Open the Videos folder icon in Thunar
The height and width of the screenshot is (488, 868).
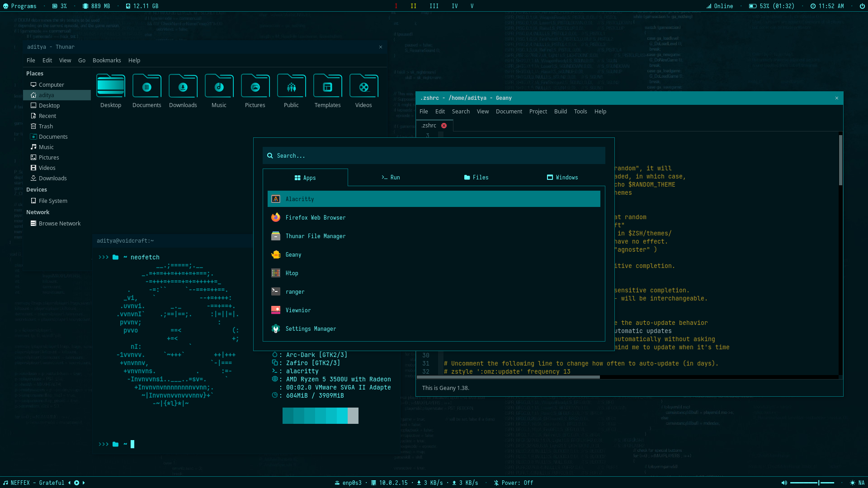point(363,87)
